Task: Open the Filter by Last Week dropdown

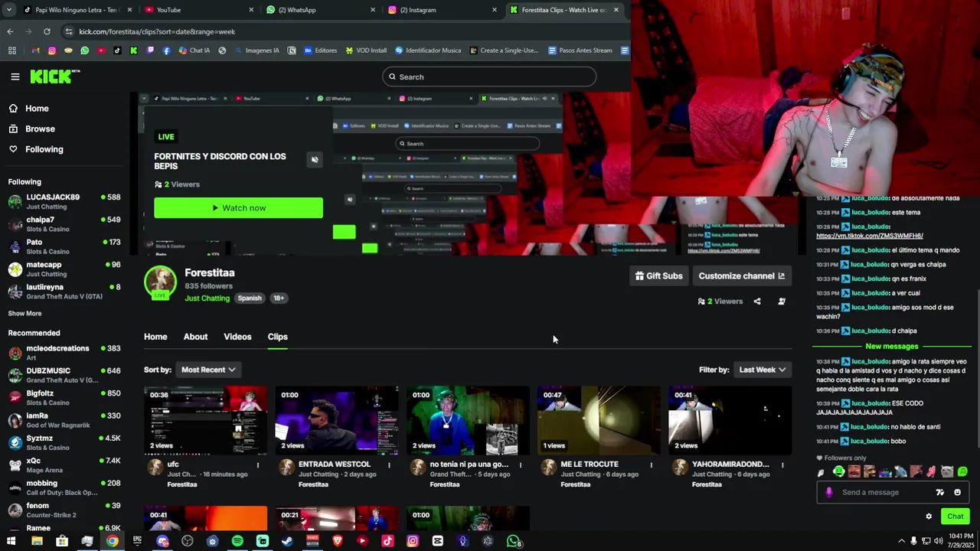Action: point(762,370)
